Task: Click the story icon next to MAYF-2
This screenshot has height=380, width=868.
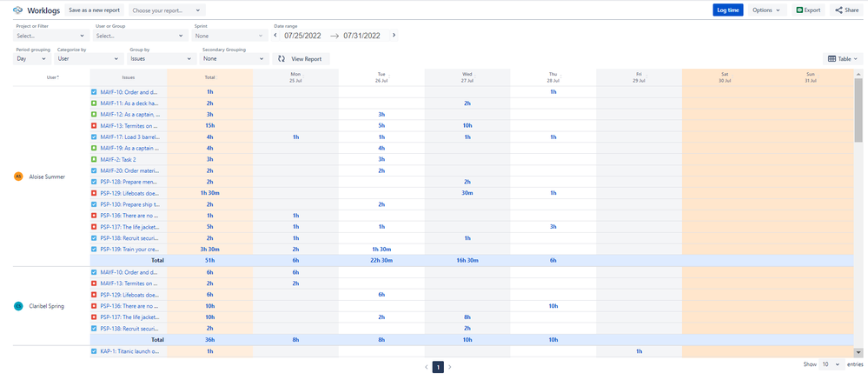Action: point(94,159)
